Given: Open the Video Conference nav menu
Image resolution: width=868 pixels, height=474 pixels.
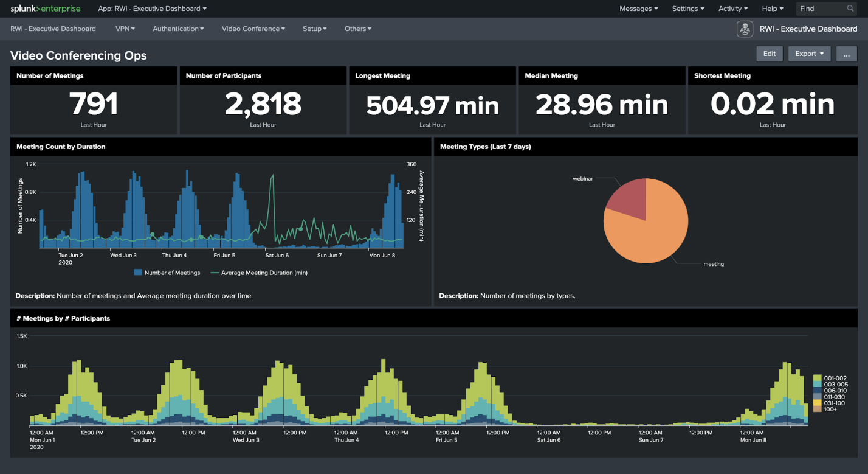Looking at the screenshot, I should 253,29.
